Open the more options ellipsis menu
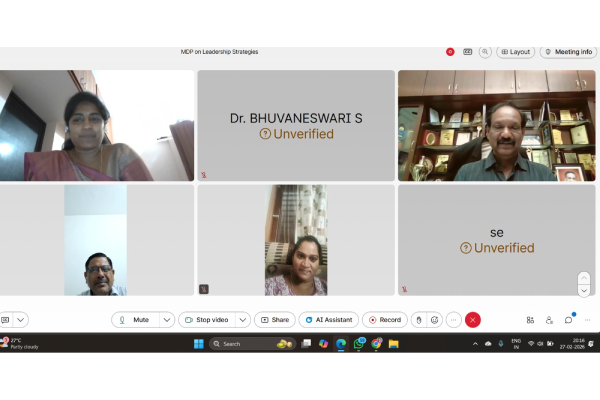The image size is (600, 400). click(454, 320)
